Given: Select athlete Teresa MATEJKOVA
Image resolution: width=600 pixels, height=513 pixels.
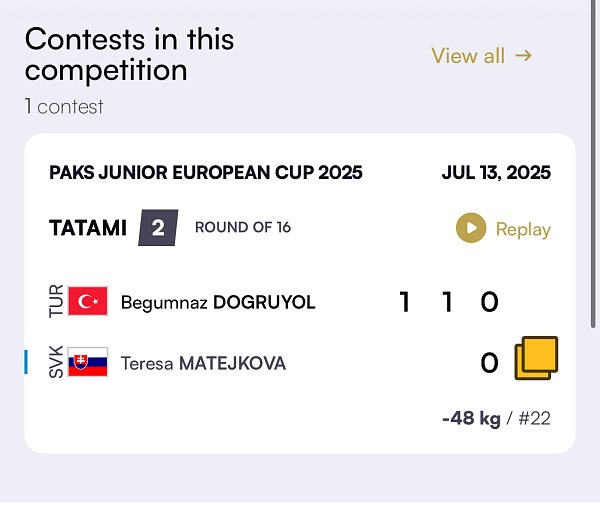Looking at the screenshot, I should click(x=203, y=363).
